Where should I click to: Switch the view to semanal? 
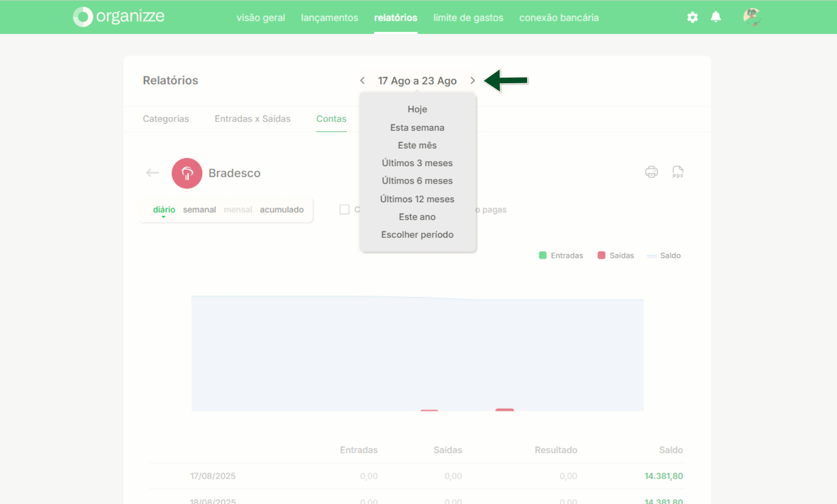[x=199, y=210]
